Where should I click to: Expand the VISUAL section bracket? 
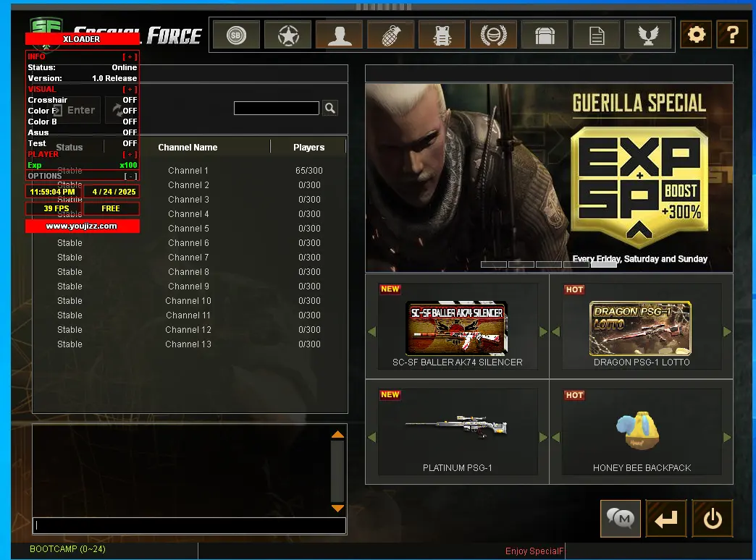pyautogui.click(x=130, y=89)
